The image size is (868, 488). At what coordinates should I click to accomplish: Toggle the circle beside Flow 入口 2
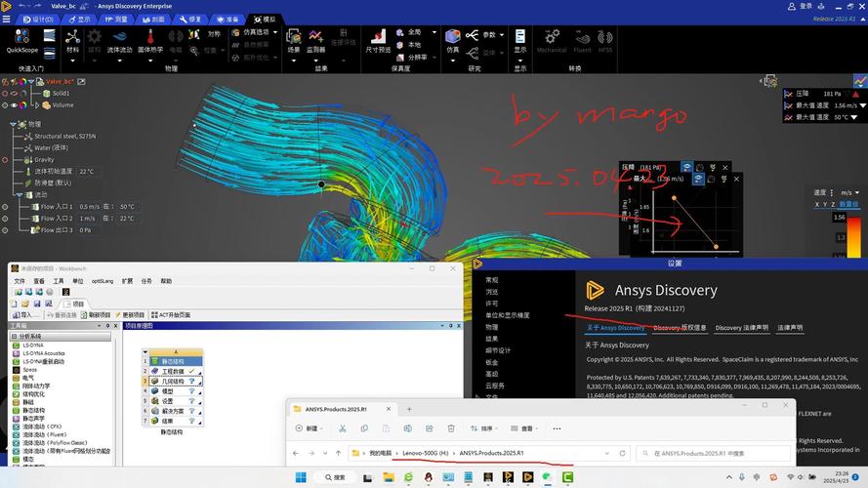(5, 219)
